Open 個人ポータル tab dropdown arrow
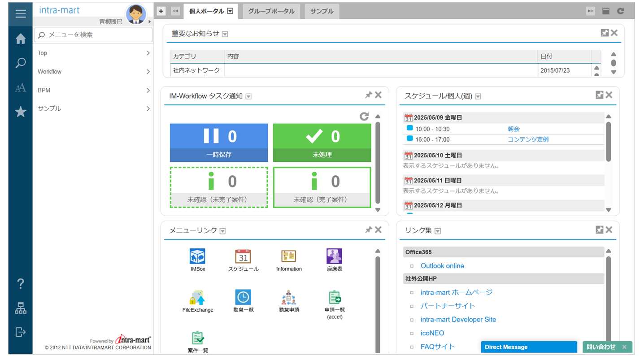Viewport: 644px width, 356px height. (230, 11)
